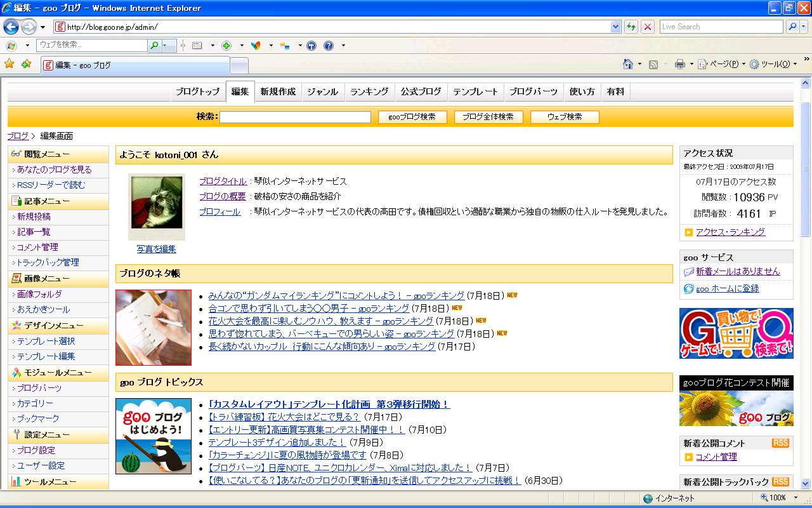Go back with the browser Back arrow
Screen dimensions: 812x508
pos(11,27)
